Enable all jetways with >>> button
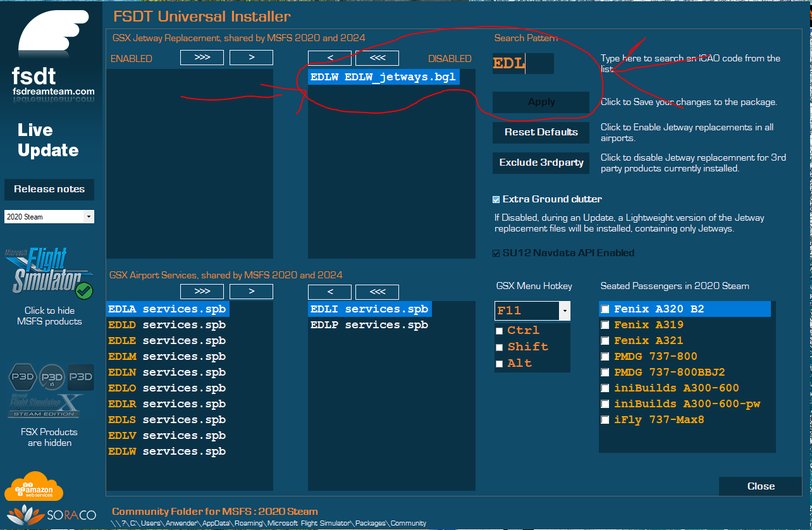Image resolution: width=812 pixels, height=530 pixels. pyautogui.click(x=202, y=58)
